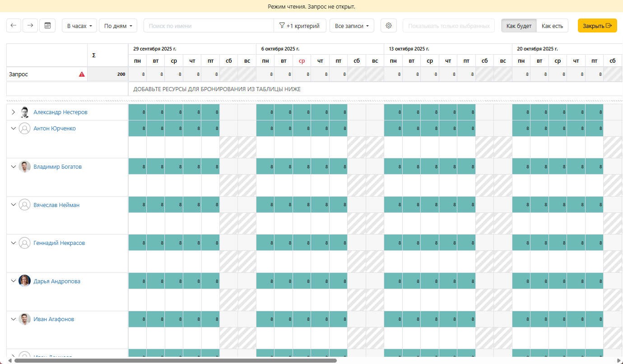Screen dimensions: 623x364
Task: Click Дарья Андропова's avatar photo
Action: [x=24, y=281]
